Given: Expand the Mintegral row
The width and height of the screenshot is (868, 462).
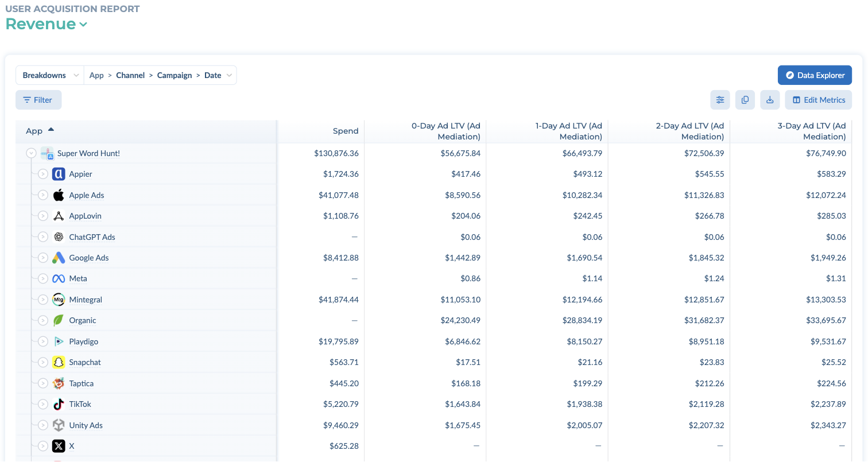Looking at the screenshot, I should [43, 300].
